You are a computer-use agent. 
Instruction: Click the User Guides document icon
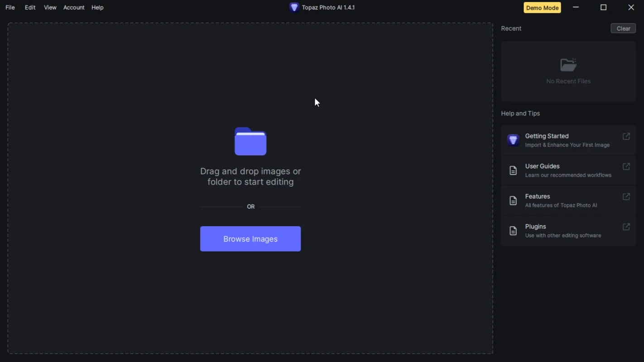pyautogui.click(x=513, y=170)
